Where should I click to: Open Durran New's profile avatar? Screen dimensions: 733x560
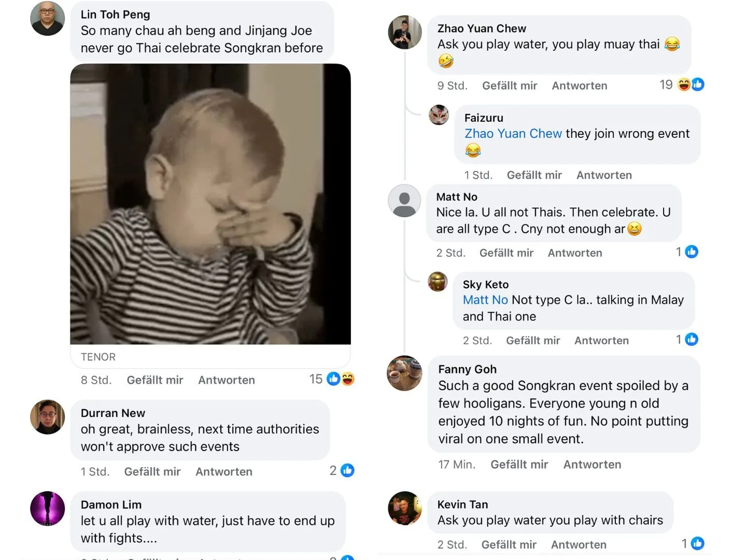point(48,417)
